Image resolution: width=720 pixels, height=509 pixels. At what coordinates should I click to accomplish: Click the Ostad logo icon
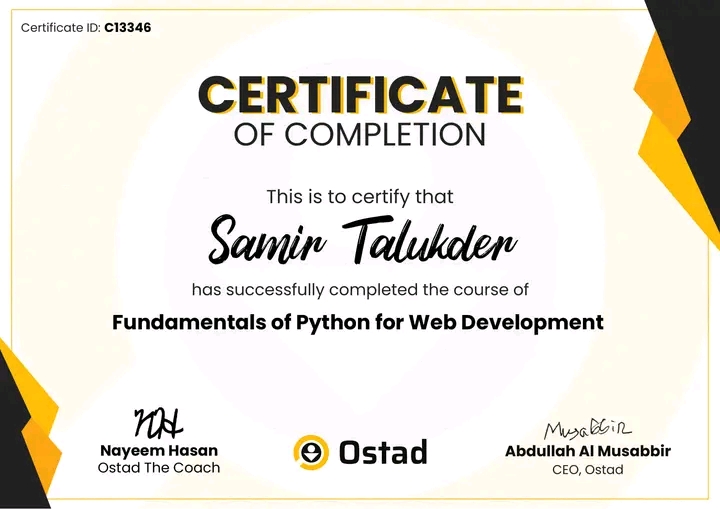(311, 452)
